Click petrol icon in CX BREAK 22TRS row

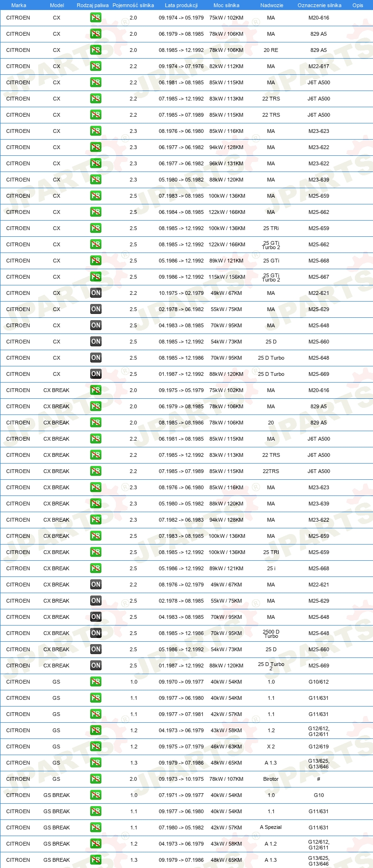[x=96, y=471]
